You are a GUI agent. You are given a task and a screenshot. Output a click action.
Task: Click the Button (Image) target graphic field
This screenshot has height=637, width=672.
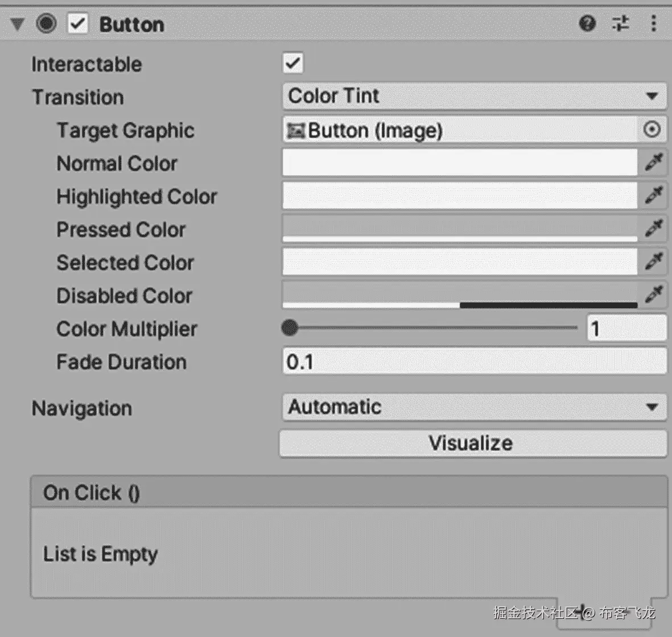pyautogui.click(x=460, y=129)
